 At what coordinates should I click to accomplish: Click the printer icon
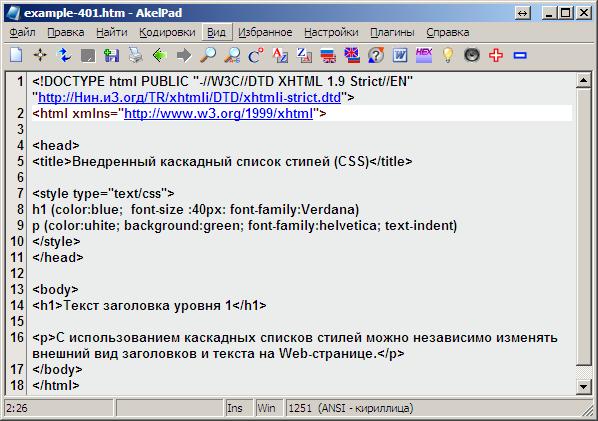(x=135, y=56)
